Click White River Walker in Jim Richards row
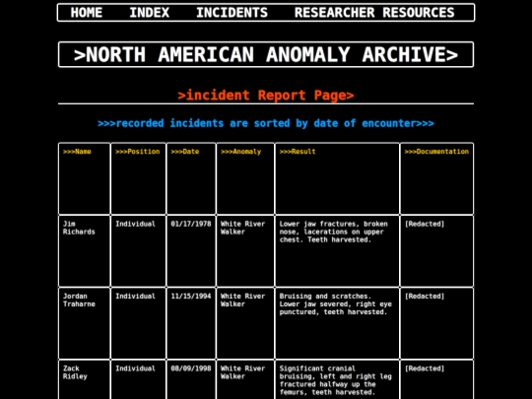The image size is (532, 399). 242,228
